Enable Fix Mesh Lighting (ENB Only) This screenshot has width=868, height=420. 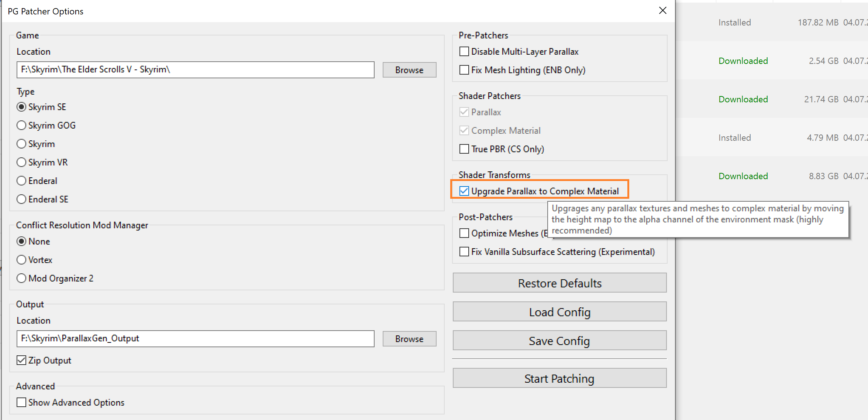[464, 70]
